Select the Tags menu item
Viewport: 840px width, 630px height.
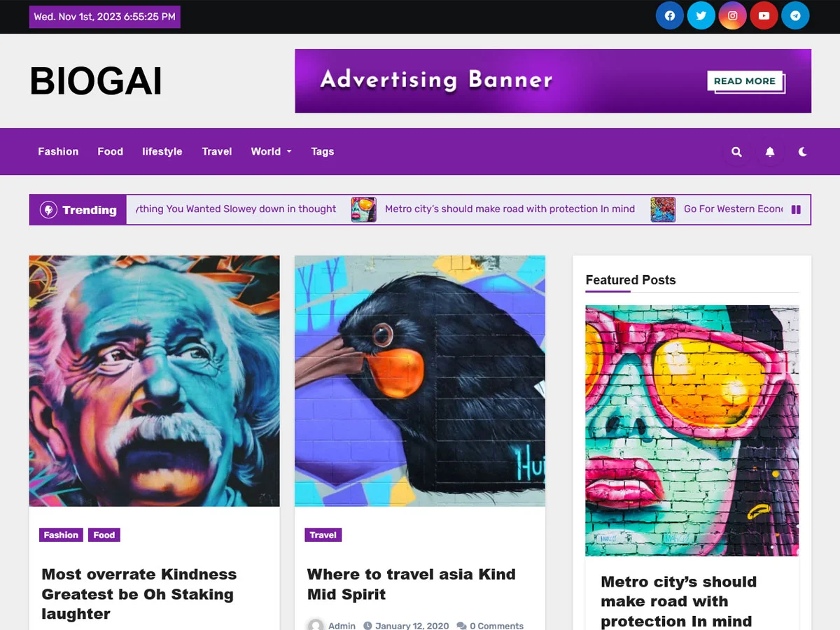(x=323, y=151)
